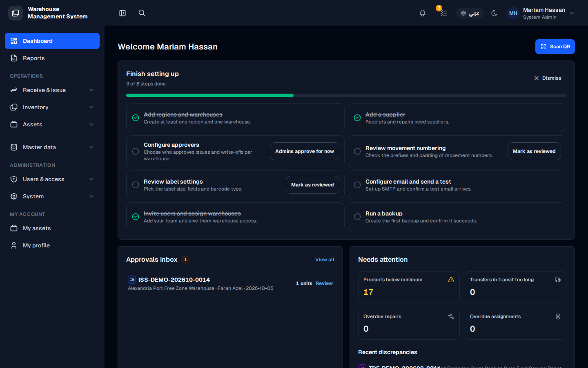Expand the Inventory sidebar section

(x=52, y=107)
